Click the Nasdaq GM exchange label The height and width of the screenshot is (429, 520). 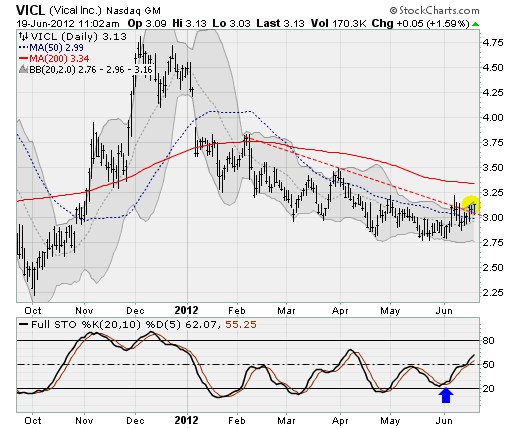pos(133,11)
